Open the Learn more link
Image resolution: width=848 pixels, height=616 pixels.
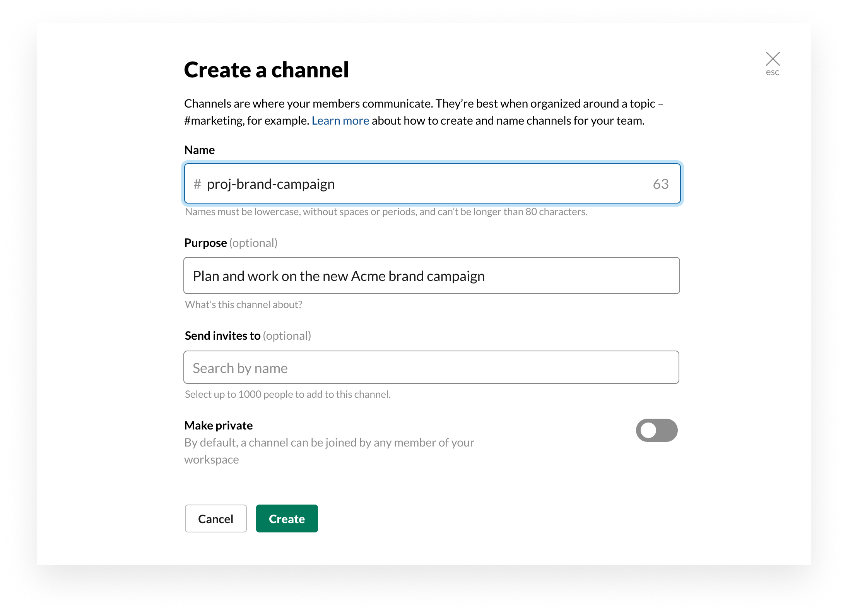pyautogui.click(x=340, y=121)
